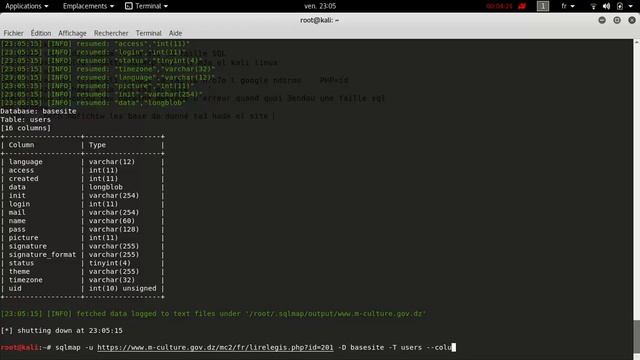Click the battery power status icon
Screen dimensions: 640x360
pos(620,6)
